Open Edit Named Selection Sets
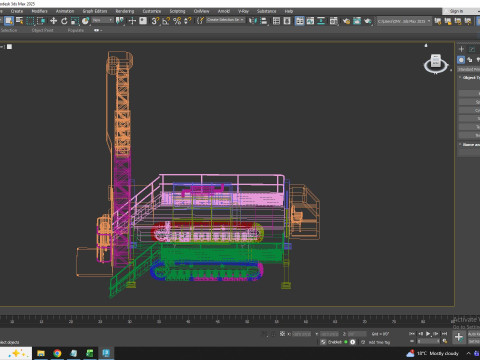Screen dimensions: 480x360 (x=200, y=21)
